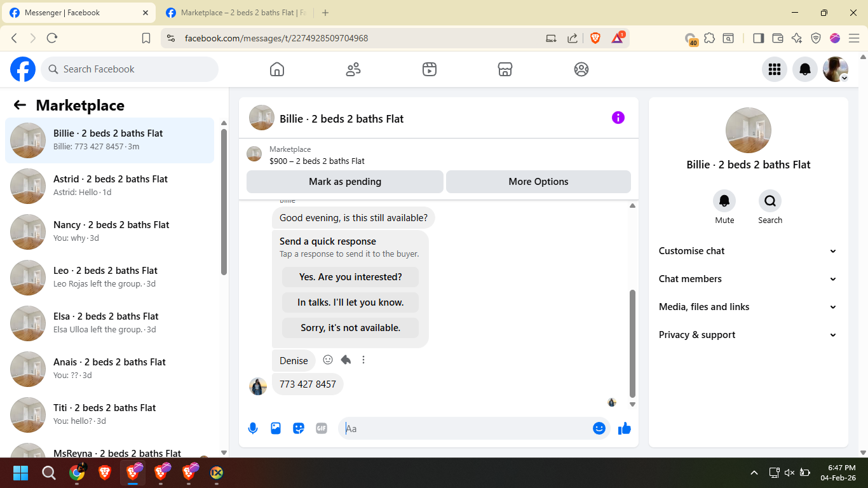Image resolution: width=868 pixels, height=488 pixels.
Task: Send quick response "In talks. I'll let you know."
Action: (350, 302)
